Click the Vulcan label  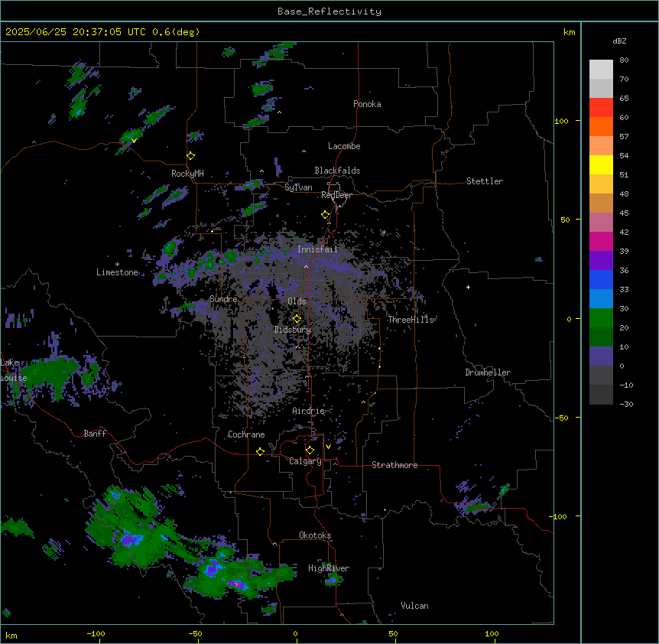(x=415, y=606)
